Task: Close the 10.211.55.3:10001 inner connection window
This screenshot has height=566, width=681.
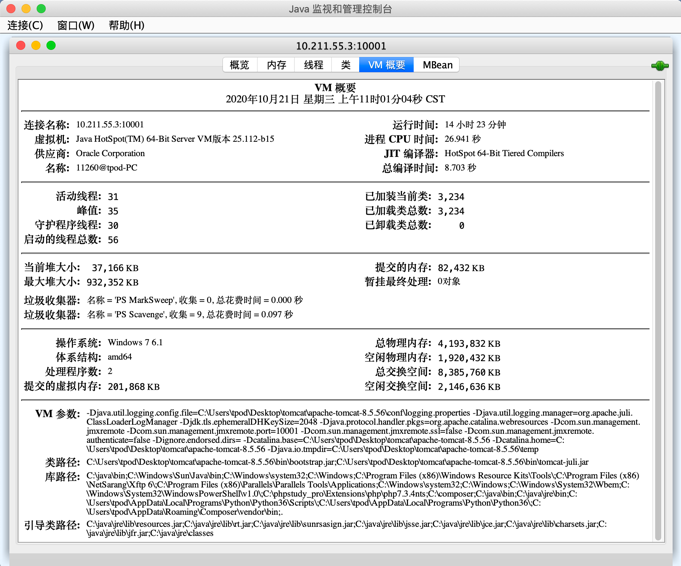Action: pos(21,45)
